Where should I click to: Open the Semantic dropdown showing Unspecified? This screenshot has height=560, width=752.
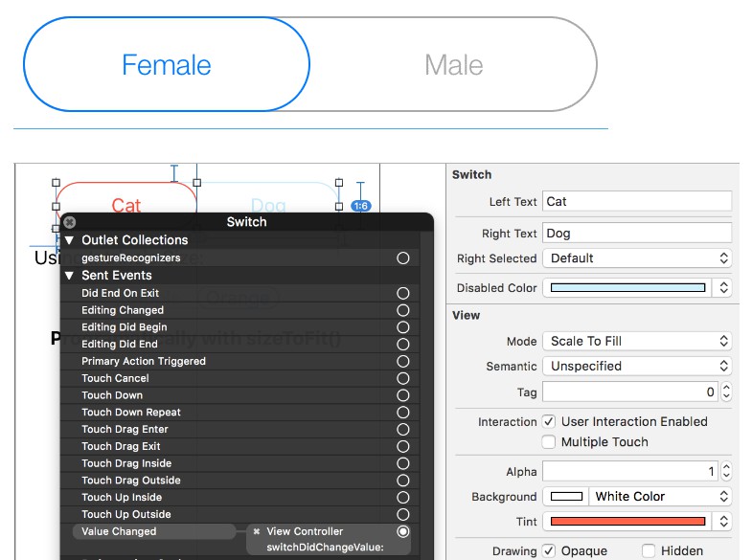click(x=637, y=366)
